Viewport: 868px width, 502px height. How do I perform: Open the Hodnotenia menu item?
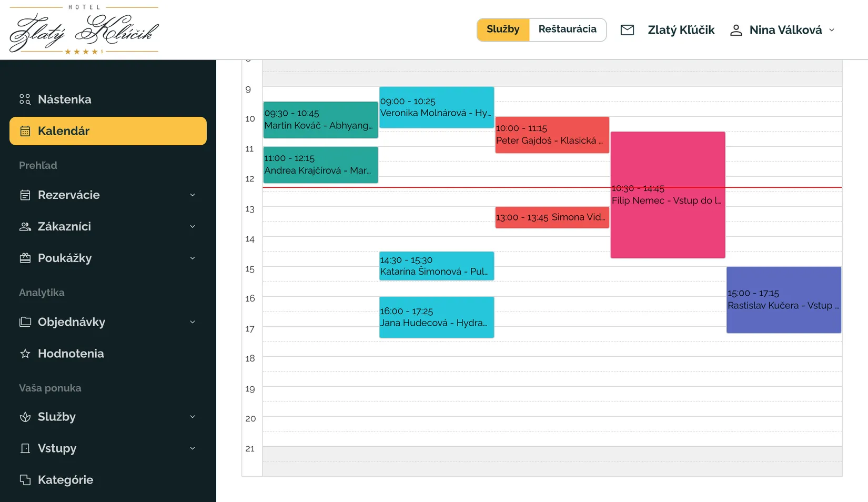tap(108, 354)
